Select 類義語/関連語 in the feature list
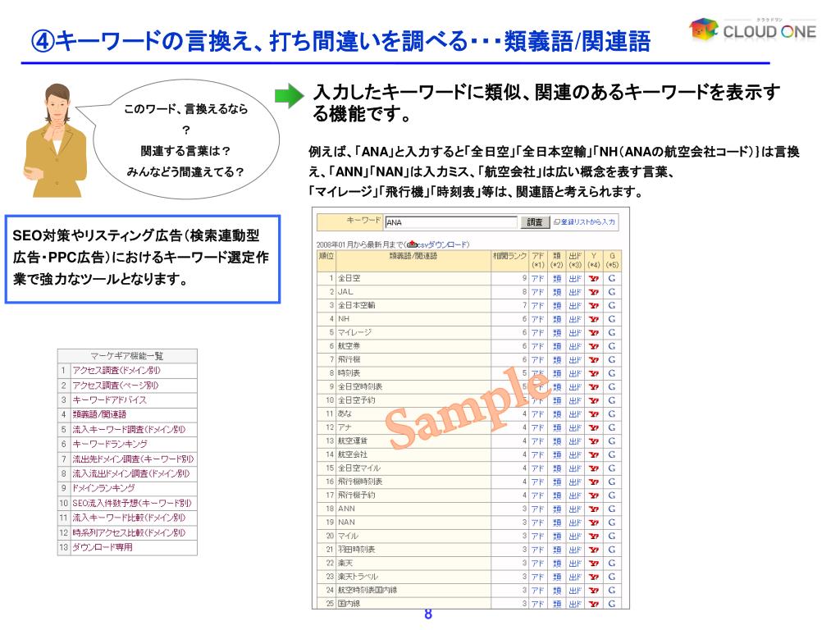840x630 pixels. (99, 414)
